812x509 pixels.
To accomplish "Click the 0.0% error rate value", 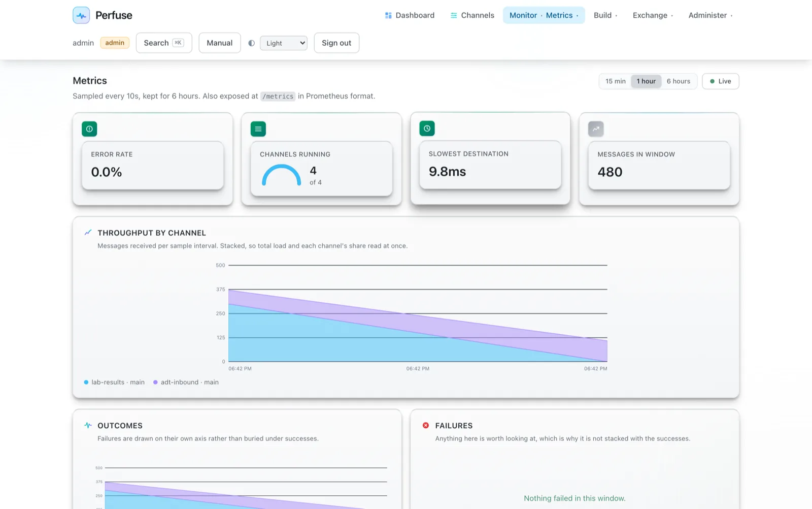I will (x=107, y=172).
